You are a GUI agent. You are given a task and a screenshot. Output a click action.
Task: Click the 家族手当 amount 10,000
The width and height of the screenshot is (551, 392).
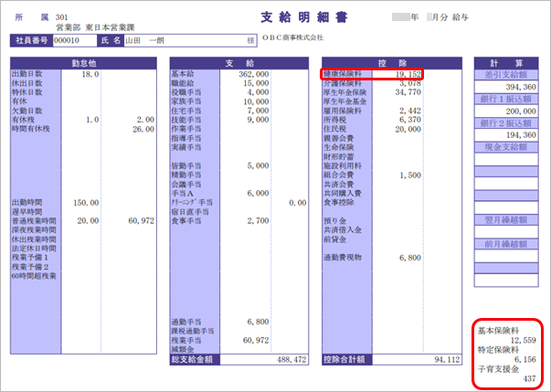256,101
